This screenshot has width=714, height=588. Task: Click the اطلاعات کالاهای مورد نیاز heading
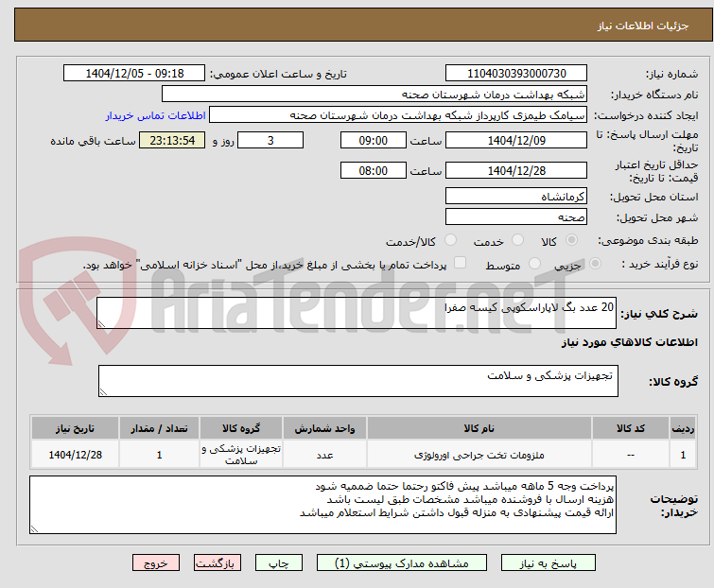629,342
